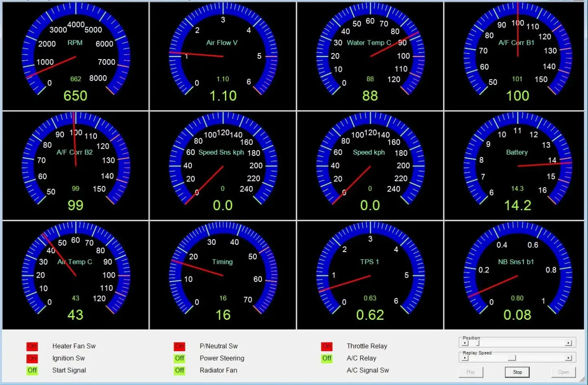Click the Air Temp C gauge

click(x=75, y=275)
